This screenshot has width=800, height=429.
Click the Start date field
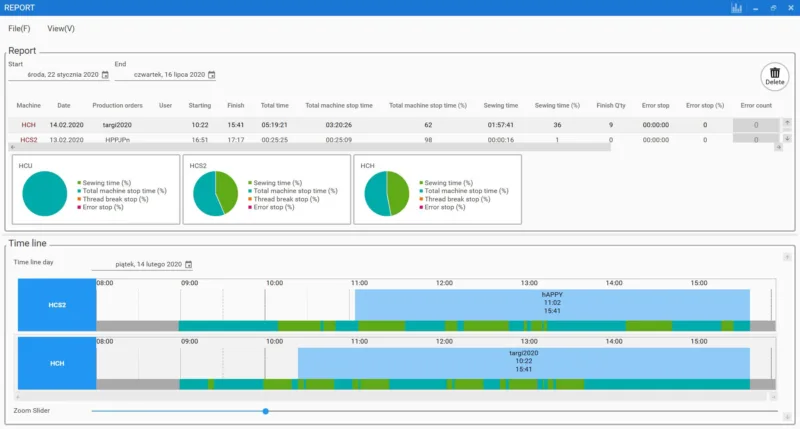[58, 75]
